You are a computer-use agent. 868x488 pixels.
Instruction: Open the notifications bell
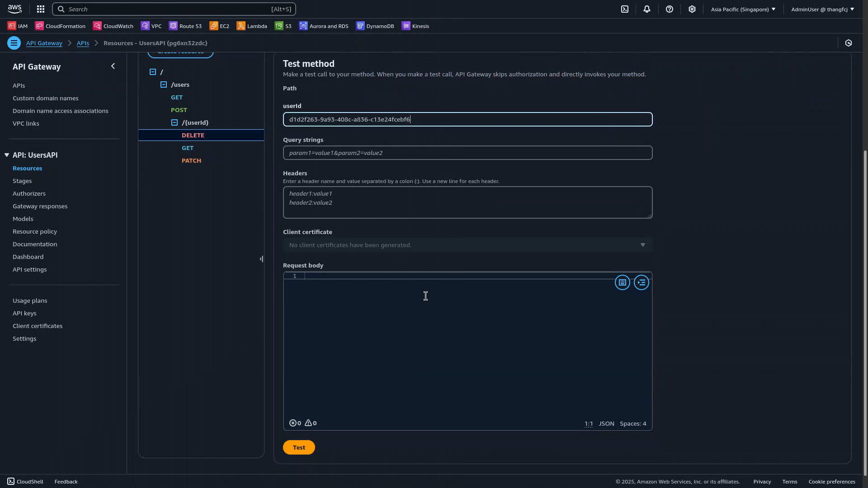[x=647, y=9]
